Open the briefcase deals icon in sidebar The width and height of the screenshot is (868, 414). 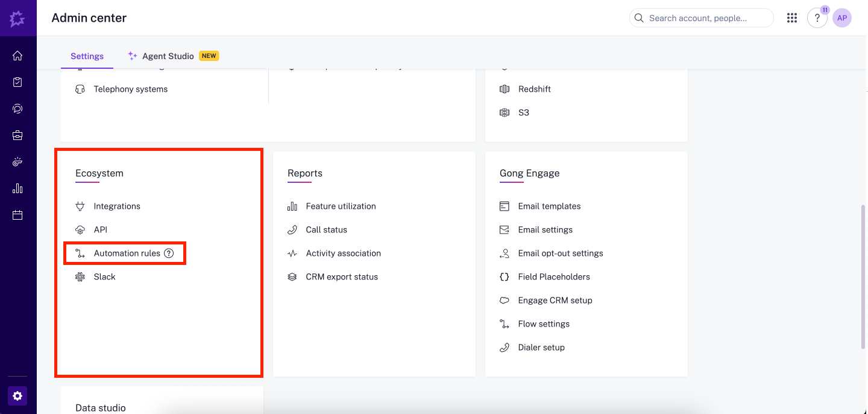pyautogui.click(x=17, y=135)
